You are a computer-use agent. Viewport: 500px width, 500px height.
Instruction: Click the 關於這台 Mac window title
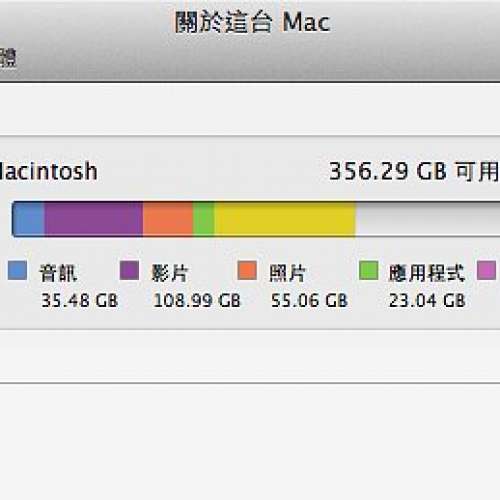tap(253, 22)
